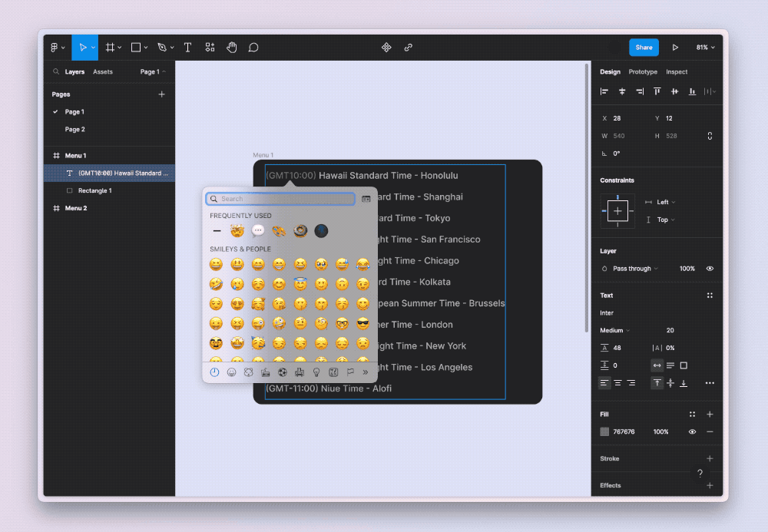
Task: Toggle fill visibility eye icon
Action: 692,431
